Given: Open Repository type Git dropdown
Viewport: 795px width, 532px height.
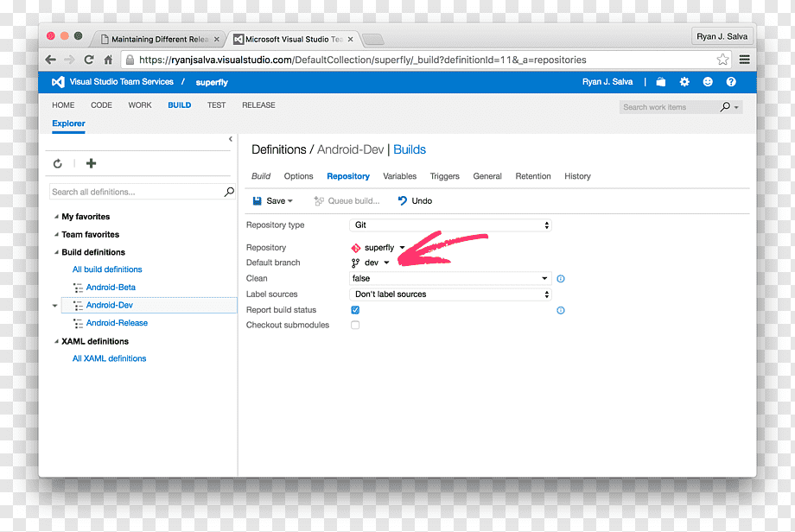Looking at the screenshot, I should (x=450, y=225).
